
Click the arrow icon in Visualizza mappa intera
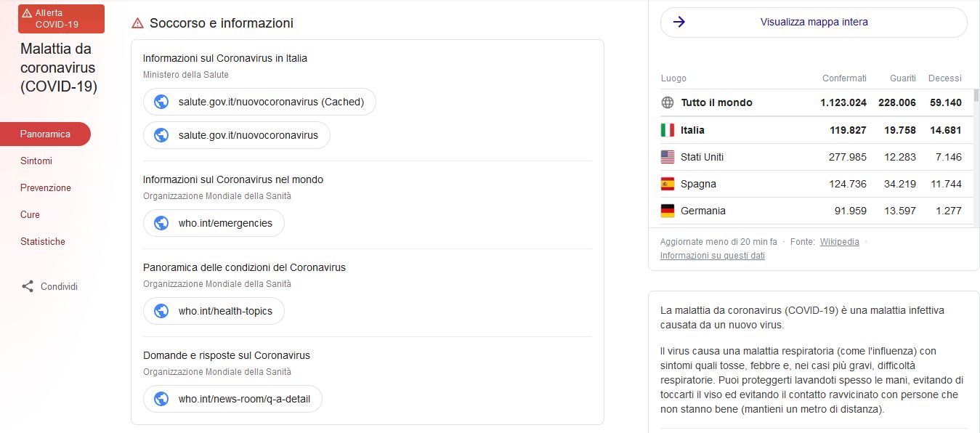tap(679, 22)
